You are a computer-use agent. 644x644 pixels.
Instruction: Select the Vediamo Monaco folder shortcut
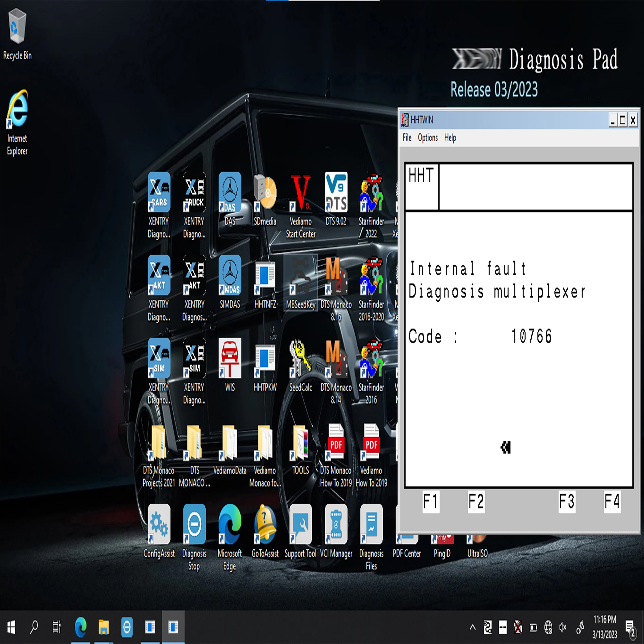tap(265, 455)
